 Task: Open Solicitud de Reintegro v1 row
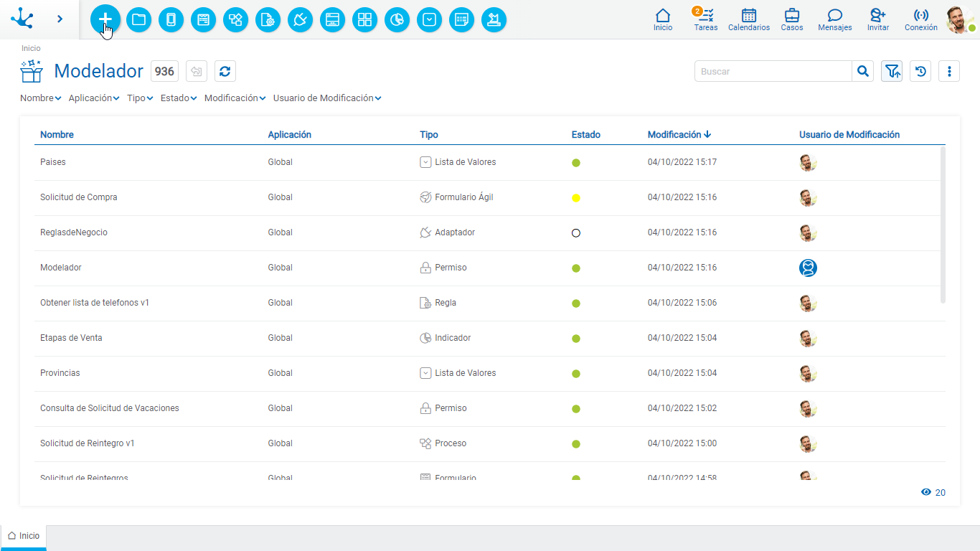click(x=490, y=444)
